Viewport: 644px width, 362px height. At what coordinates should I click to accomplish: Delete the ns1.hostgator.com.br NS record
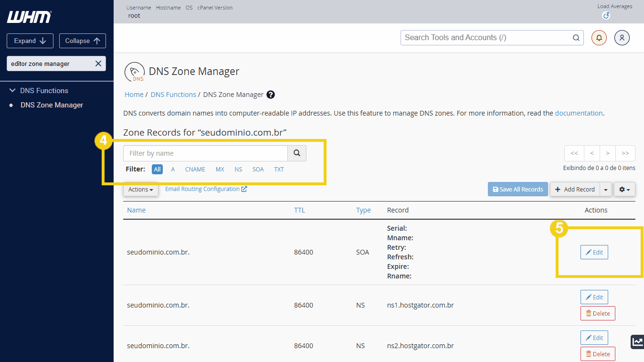pyautogui.click(x=598, y=313)
